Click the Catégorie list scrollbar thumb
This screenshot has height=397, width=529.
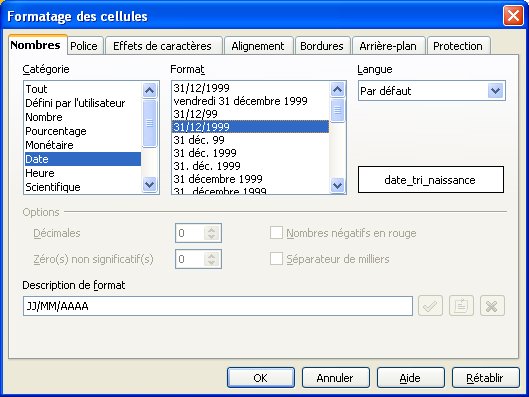149,123
